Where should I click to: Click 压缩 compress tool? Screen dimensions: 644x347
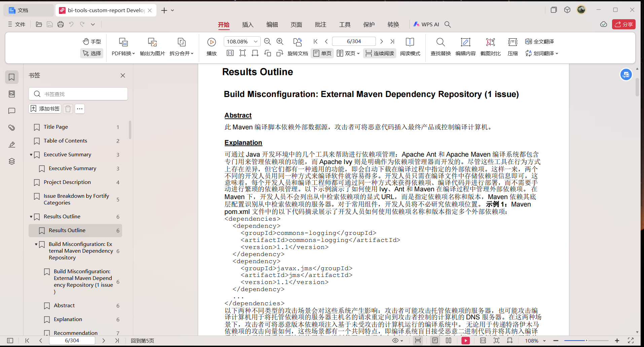click(513, 47)
